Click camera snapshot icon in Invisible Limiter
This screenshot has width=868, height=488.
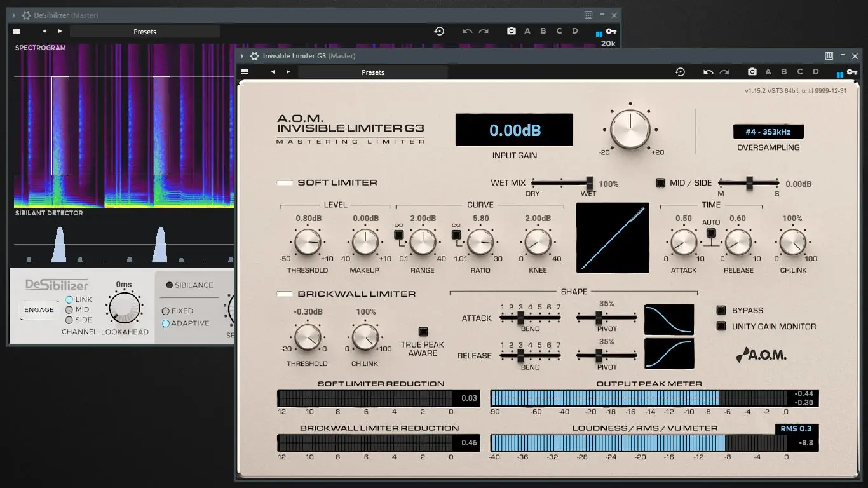click(x=752, y=72)
